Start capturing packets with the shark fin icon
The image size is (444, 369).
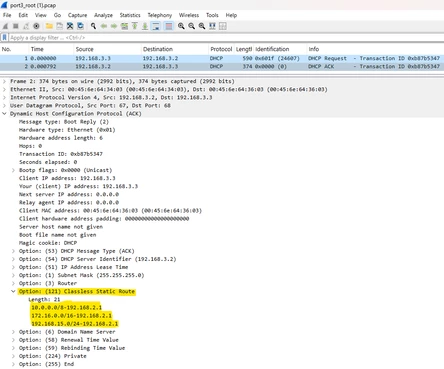point(5,26)
